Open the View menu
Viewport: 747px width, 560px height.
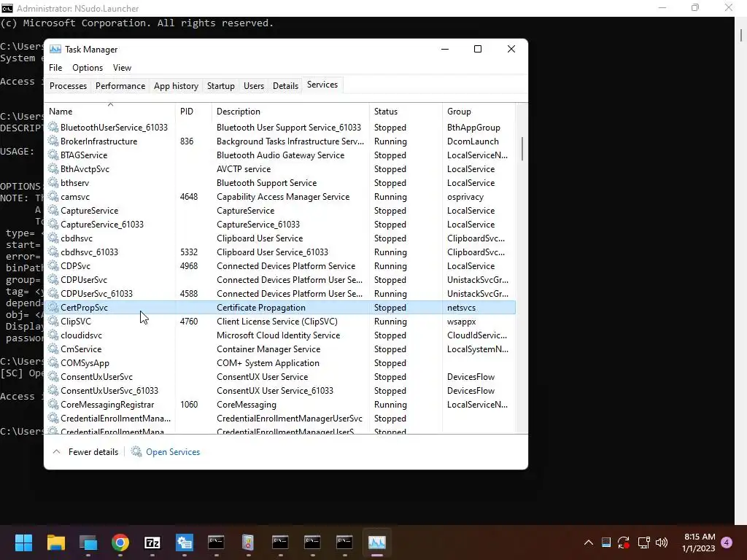pyautogui.click(x=122, y=68)
